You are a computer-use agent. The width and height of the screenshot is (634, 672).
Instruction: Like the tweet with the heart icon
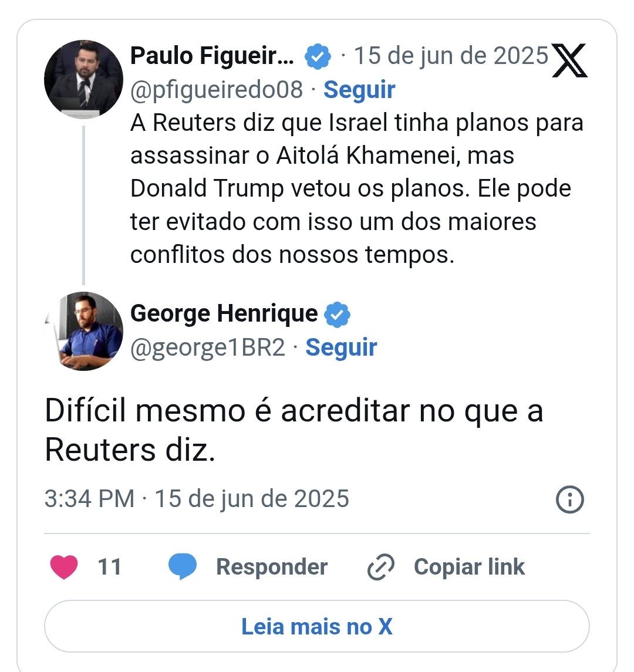(x=64, y=566)
